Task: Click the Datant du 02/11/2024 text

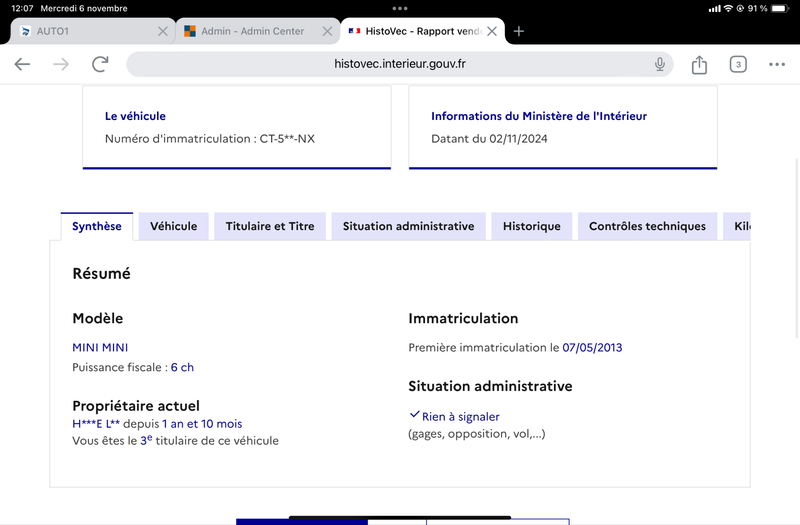Action: (489, 139)
